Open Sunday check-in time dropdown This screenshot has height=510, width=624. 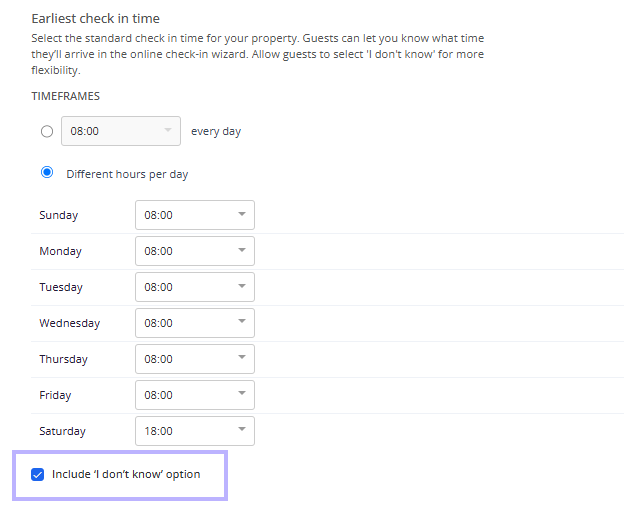click(x=195, y=215)
